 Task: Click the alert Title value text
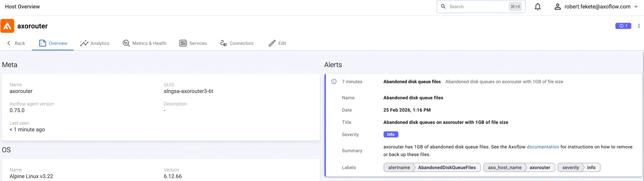pyautogui.click(x=446, y=122)
